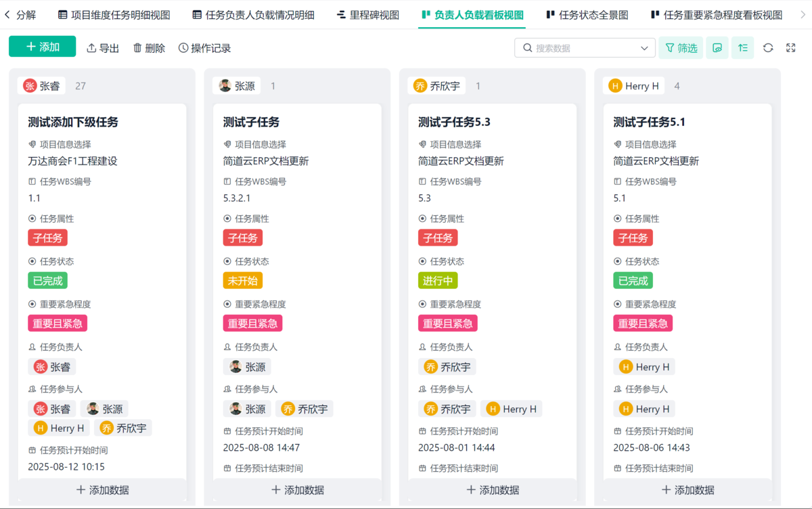Switch to 里程碑视图 tab
This screenshot has width=812, height=509.
(368, 15)
